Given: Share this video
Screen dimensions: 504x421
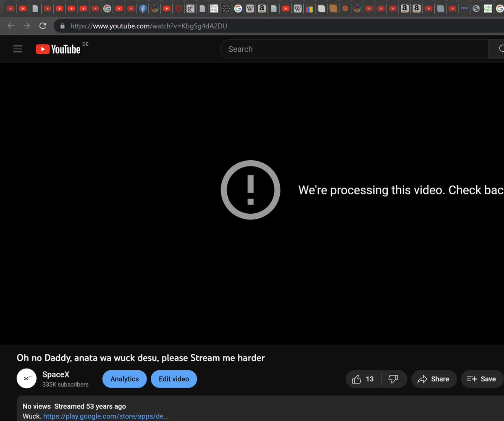Looking at the screenshot, I should (x=434, y=379).
